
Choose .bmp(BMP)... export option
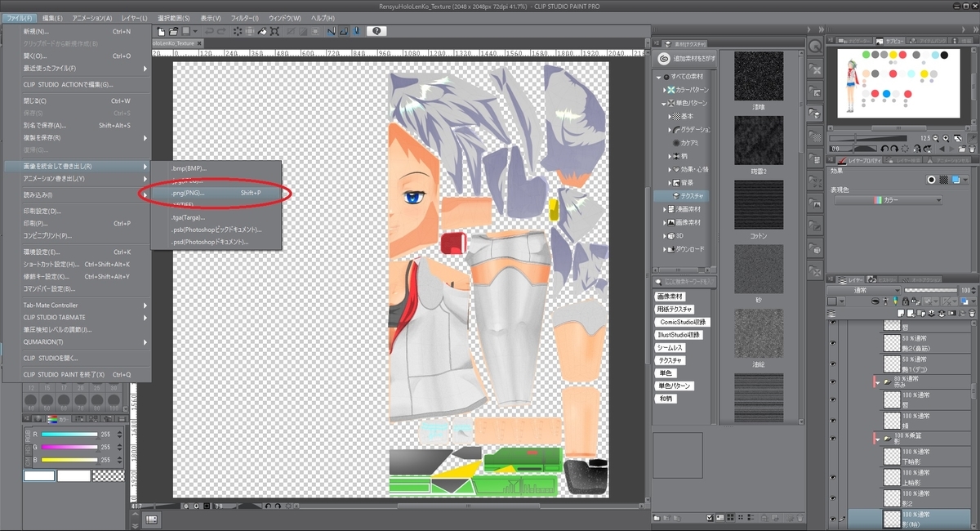pos(217,167)
